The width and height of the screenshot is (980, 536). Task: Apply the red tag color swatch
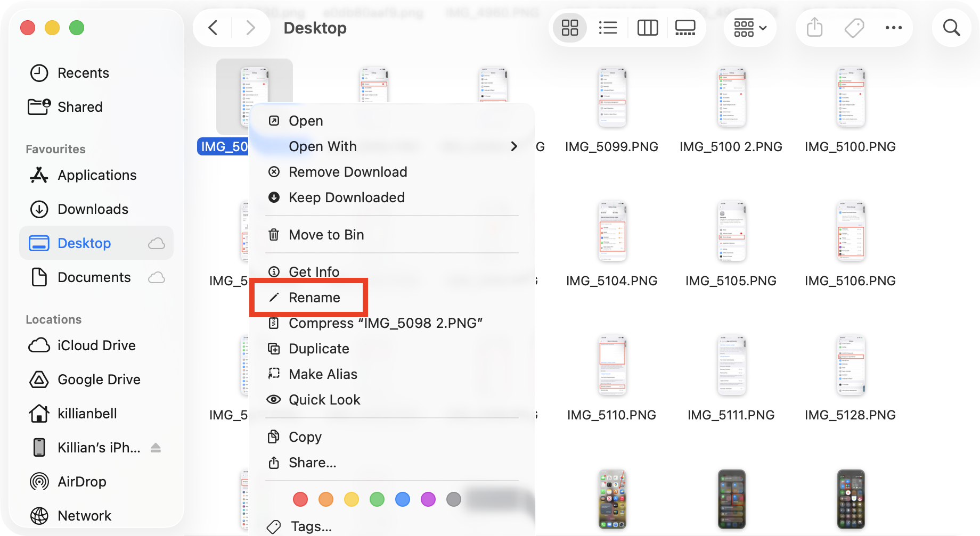300,499
